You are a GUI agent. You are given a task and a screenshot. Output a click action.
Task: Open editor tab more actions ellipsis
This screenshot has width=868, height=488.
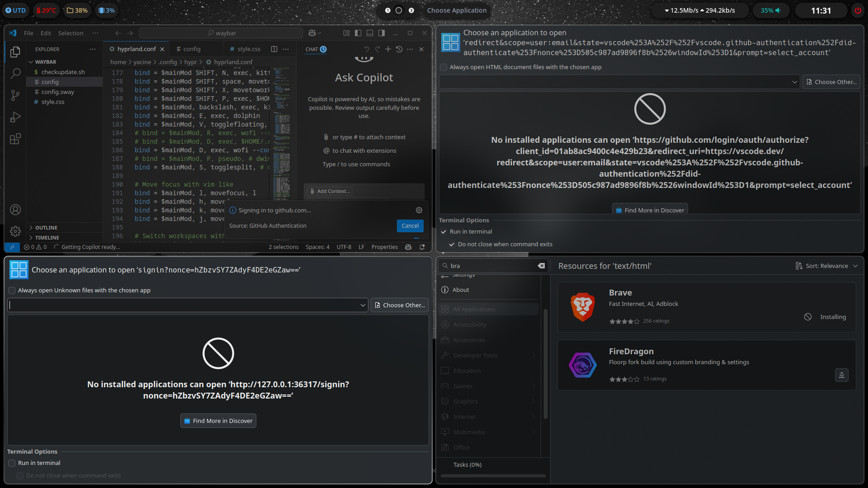(x=286, y=49)
